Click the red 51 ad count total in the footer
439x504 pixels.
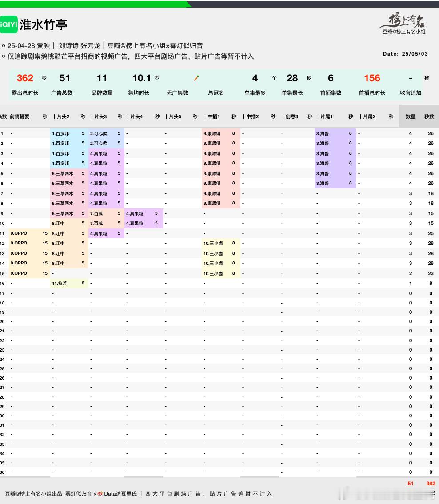[411, 484]
